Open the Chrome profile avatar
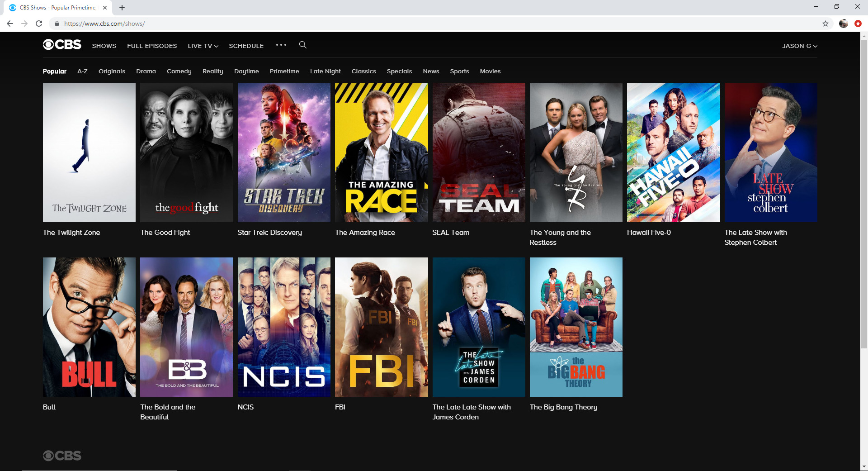Image resolution: width=868 pixels, height=471 pixels. click(x=843, y=24)
